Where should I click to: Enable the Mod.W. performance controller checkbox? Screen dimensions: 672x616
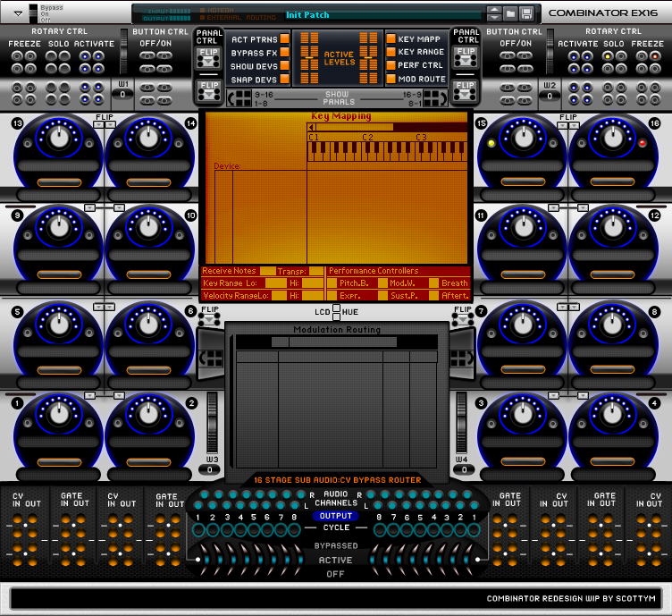[x=382, y=283]
